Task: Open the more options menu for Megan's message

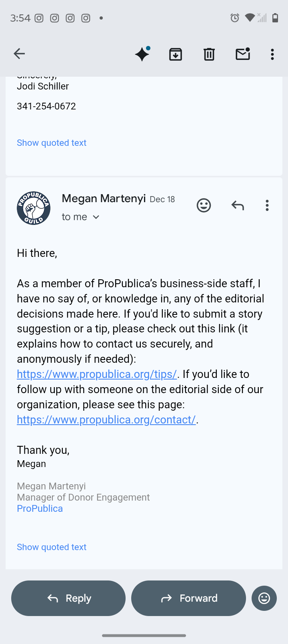Action: point(267,205)
